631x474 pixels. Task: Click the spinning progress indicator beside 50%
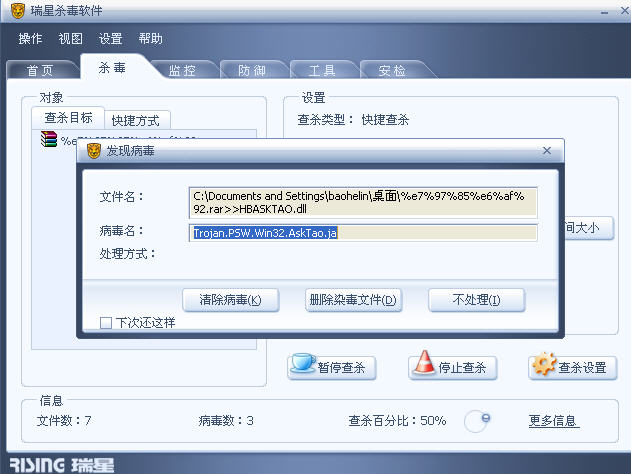(477, 421)
